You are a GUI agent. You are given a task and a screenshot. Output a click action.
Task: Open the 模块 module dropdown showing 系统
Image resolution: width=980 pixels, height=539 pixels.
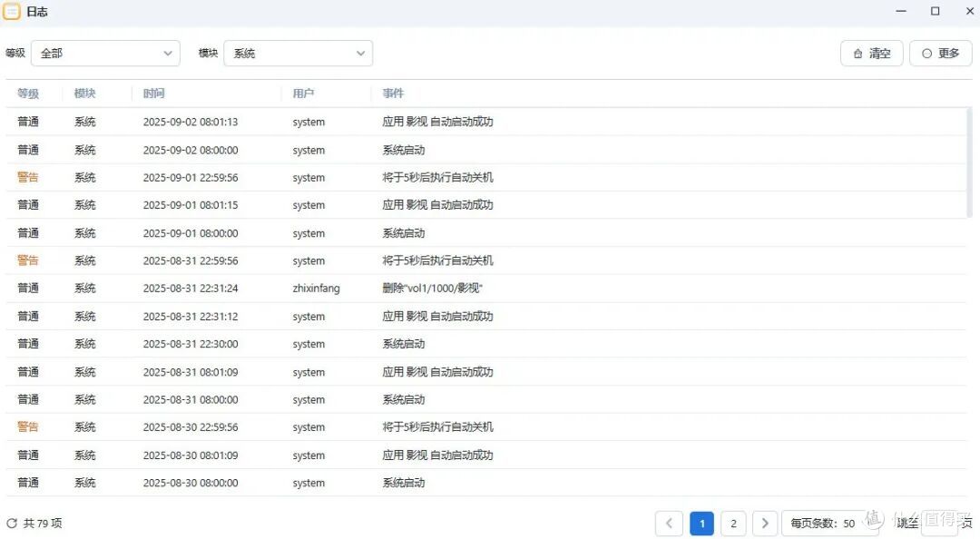(299, 54)
